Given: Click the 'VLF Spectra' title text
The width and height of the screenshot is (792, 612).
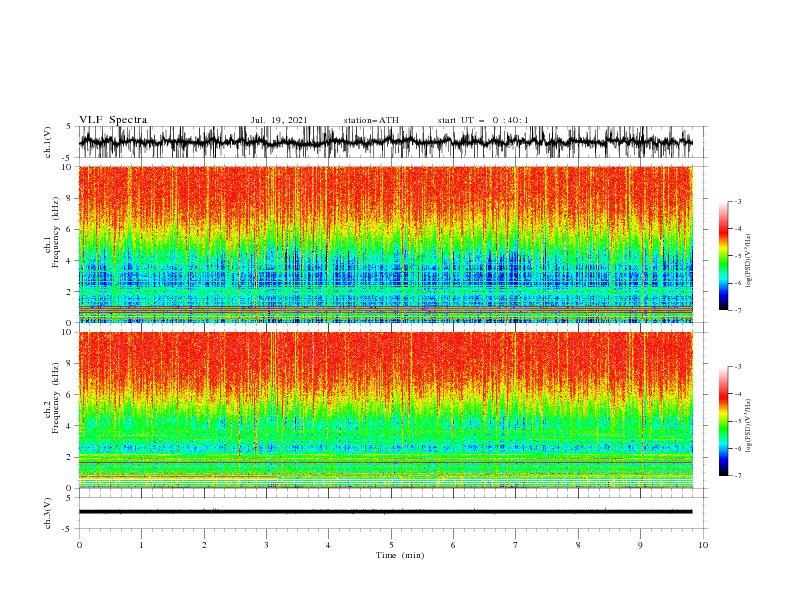Looking at the screenshot, I should [113, 120].
